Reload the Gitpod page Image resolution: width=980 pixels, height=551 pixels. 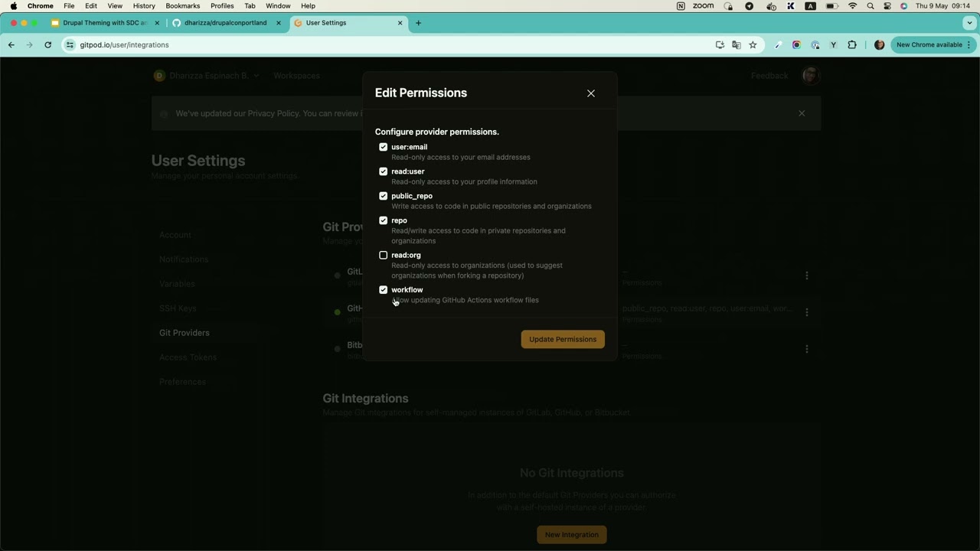click(x=47, y=45)
